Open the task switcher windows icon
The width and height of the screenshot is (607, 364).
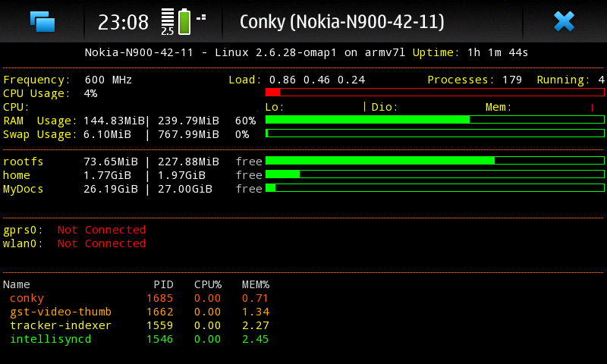click(x=42, y=22)
